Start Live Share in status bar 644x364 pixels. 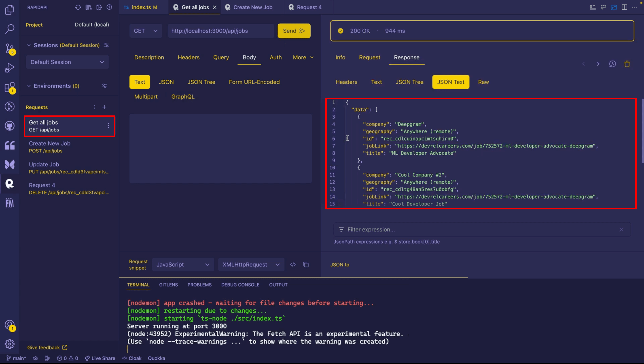point(100,358)
